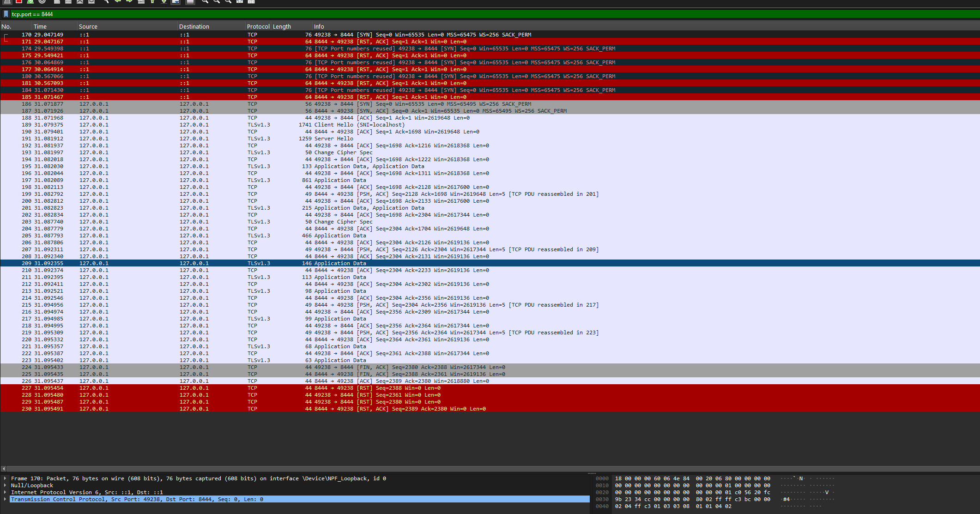Go back with the green left arrow icon

tap(118, 1)
